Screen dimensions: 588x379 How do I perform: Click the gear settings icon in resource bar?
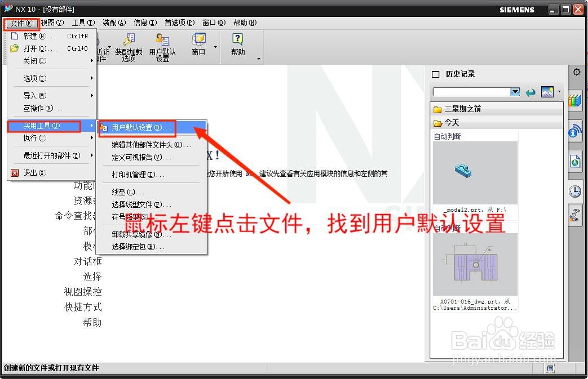click(576, 72)
